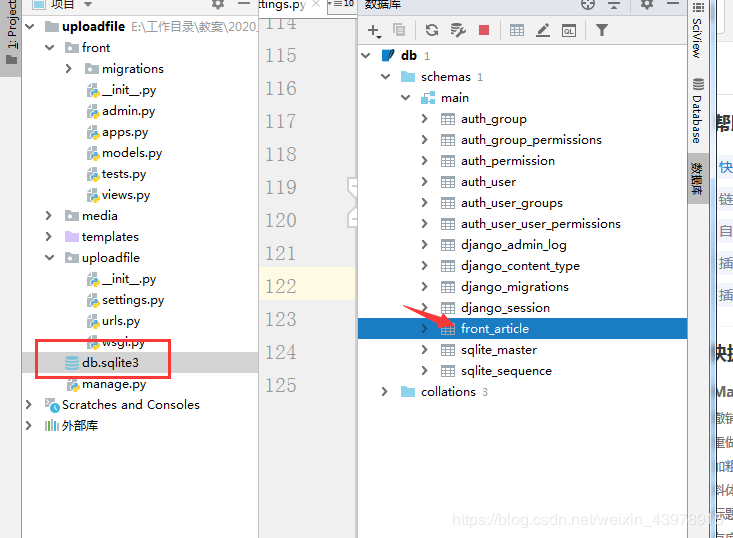Open the SQL console QL icon
The height and width of the screenshot is (538, 733).
pos(568,31)
